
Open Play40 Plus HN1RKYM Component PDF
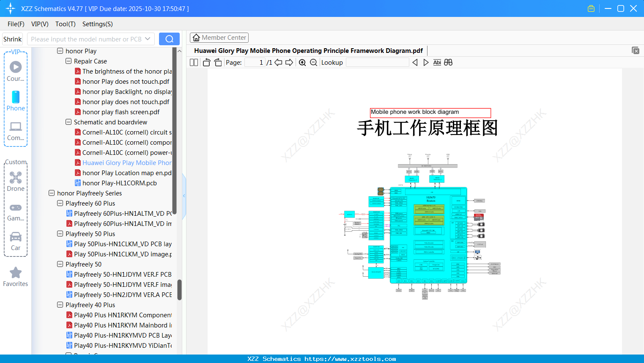tap(119, 315)
